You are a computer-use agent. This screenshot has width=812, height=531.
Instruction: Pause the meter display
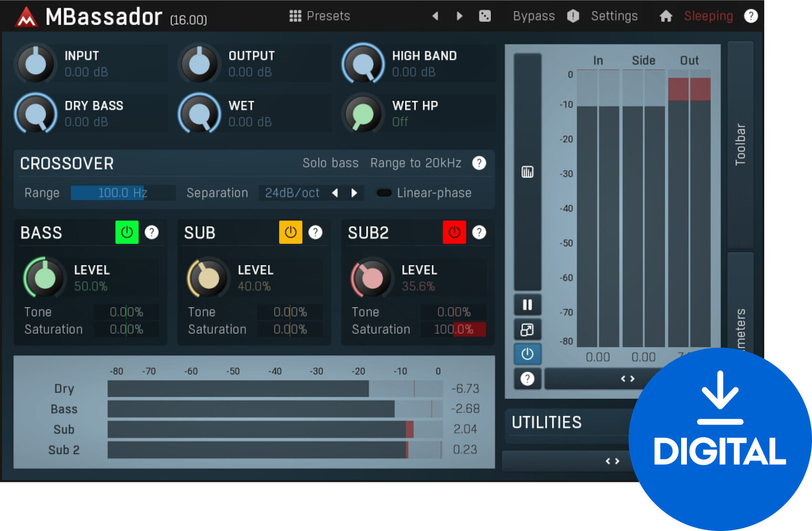pyautogui.click(x=527, y=305)
